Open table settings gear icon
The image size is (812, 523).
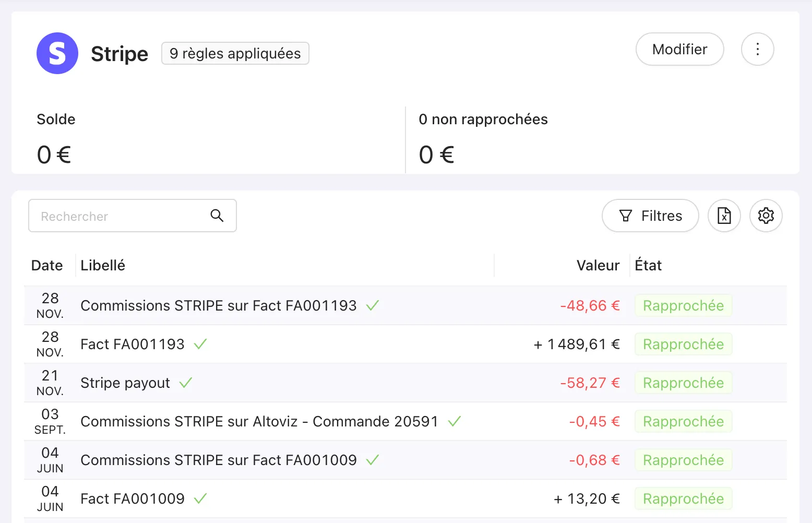766,216
